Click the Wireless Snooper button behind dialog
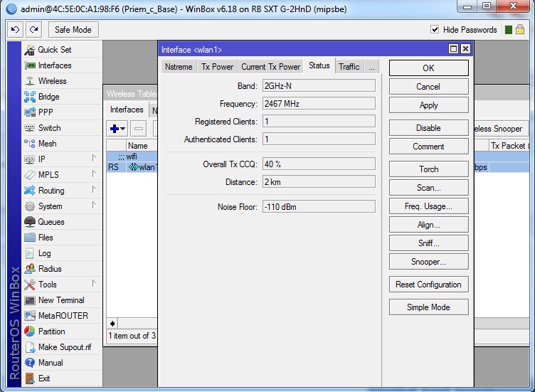This screenshot has width=535, height=392. 501,129
